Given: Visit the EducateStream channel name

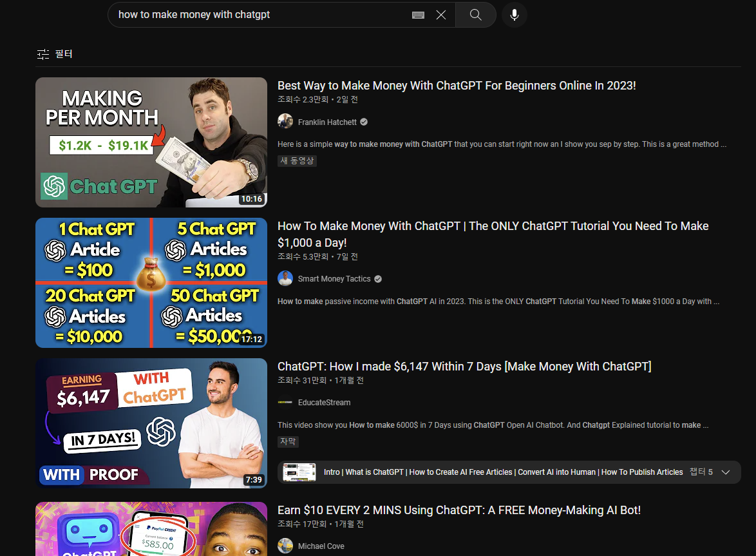Looking at the screenshot, I should (x=324, y=402).
